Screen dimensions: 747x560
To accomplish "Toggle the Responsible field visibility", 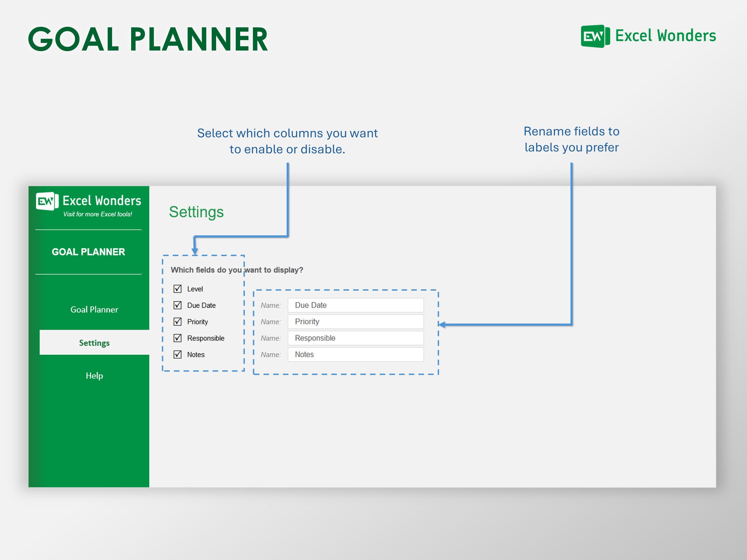I will (x=177, y=338).
